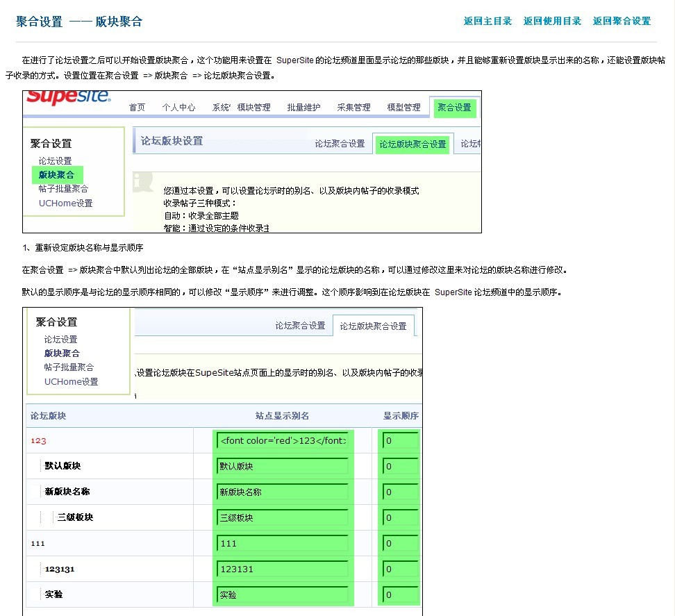The height and width of the screenshot is (616, 675).
Task: Click 论坛设置 in the first screenshot sidebar
Action: 55,161
